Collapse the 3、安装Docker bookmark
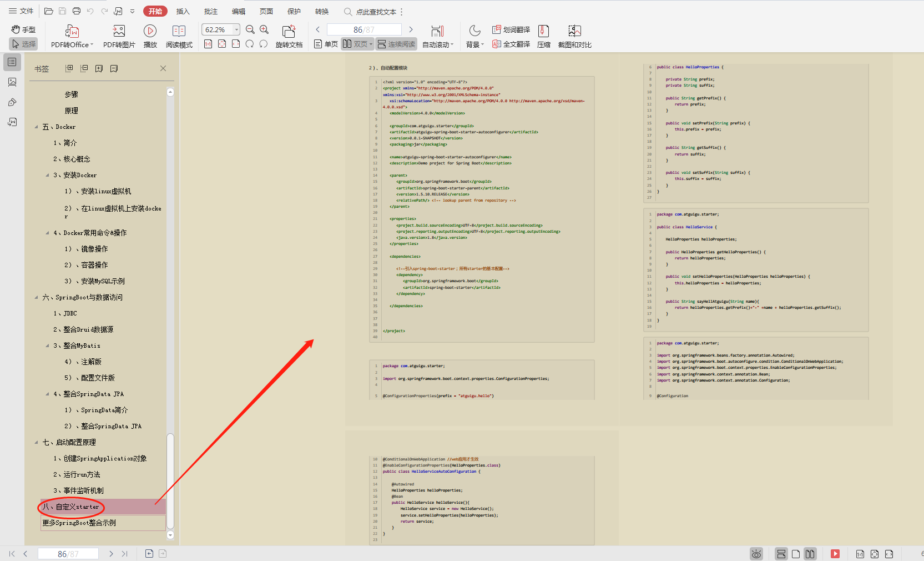 click(x=48, y=176)
